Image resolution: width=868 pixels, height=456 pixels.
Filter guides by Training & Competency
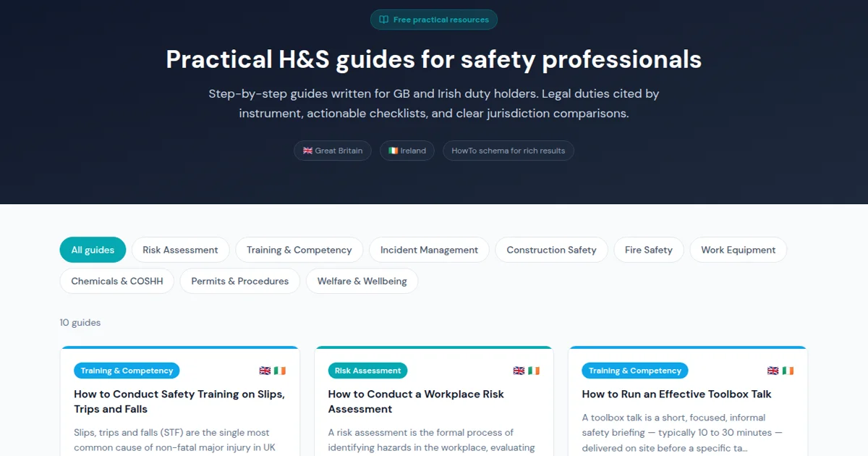pyautogui.click(x=299, y=250)
